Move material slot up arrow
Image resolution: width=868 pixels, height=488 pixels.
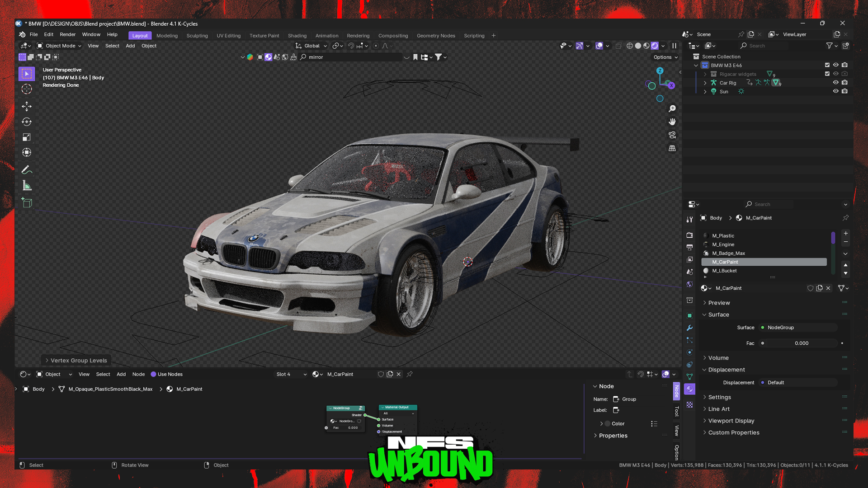pyautogui.click(x=845, y=265)
